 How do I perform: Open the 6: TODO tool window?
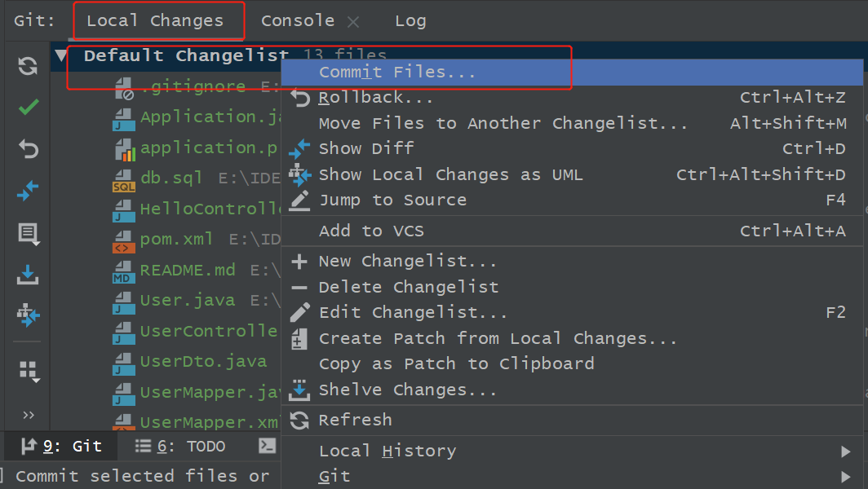pyautogui.click(x=180, y=446)
